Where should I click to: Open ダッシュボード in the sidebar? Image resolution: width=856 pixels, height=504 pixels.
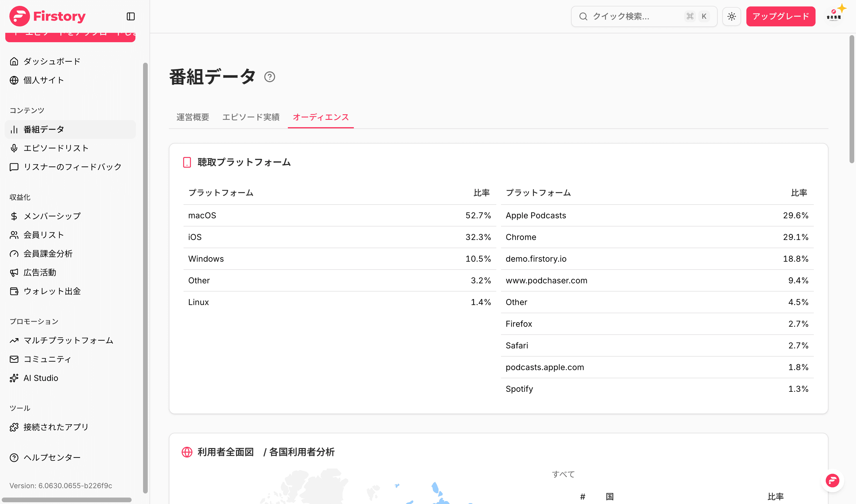tap(70, 62)
